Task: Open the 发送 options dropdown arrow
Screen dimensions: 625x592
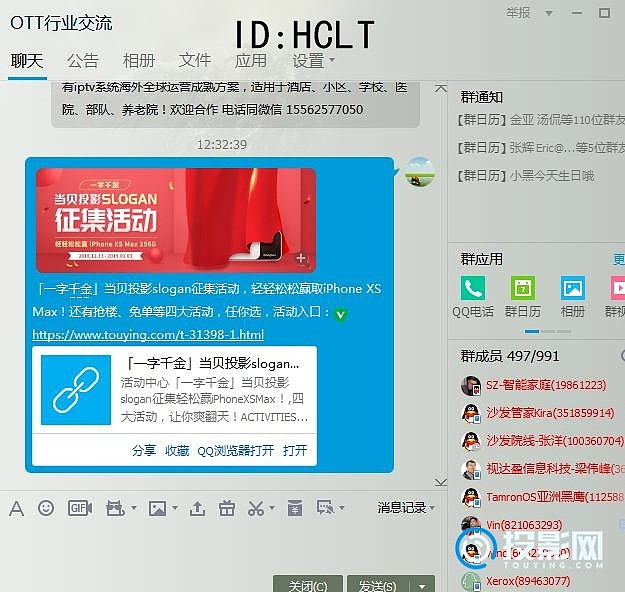Action: pos(422,586)
